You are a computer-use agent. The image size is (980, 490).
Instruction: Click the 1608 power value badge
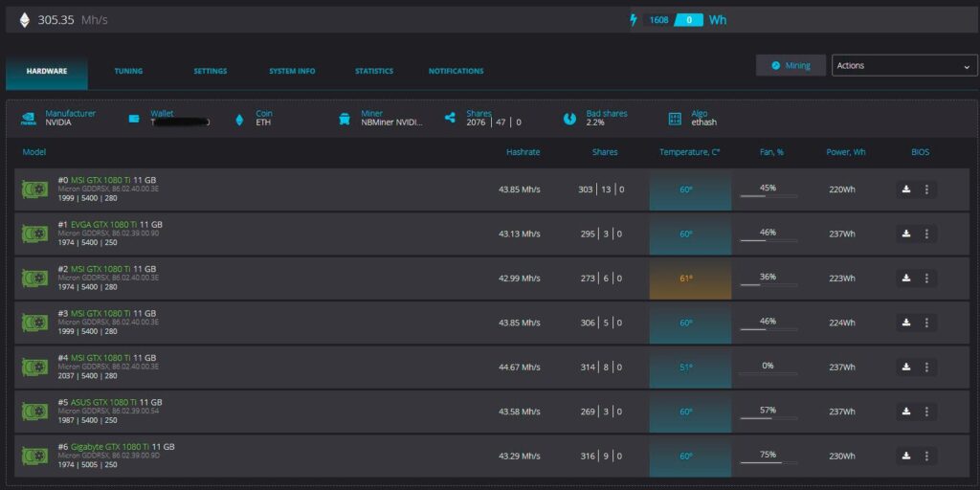(x=658, y=20)
